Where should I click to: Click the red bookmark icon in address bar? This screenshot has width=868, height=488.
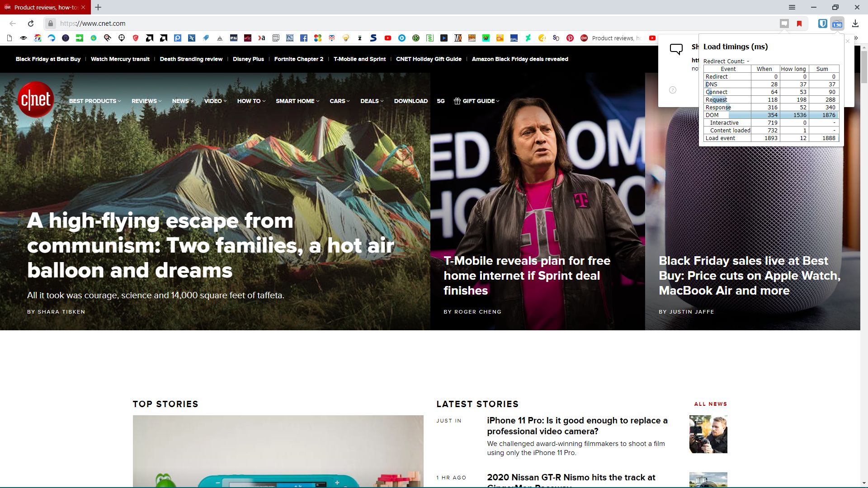tap(799, 23)
